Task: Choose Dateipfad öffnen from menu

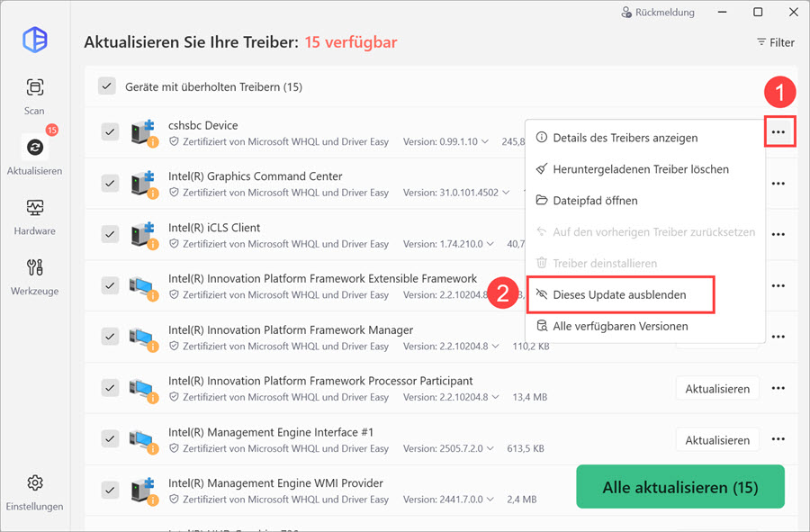Action: pyautogui.click(x=644, y=201)
